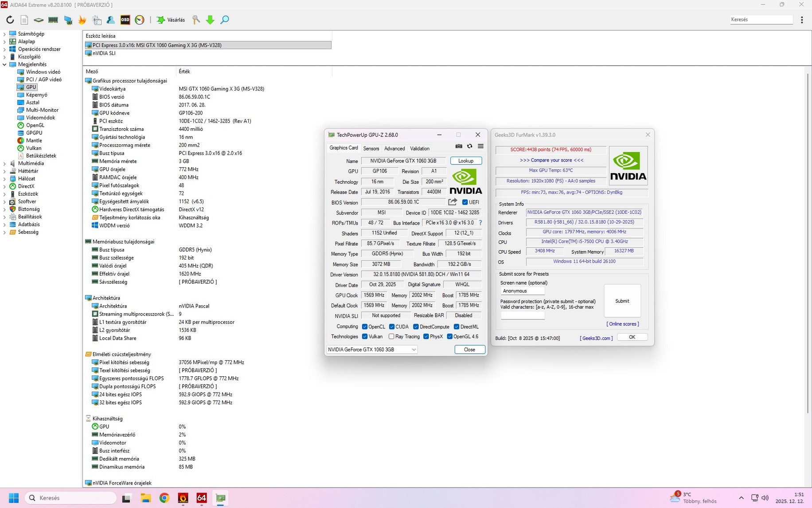Expand the Alaplap tree node
812x508 pixels.
5,42
